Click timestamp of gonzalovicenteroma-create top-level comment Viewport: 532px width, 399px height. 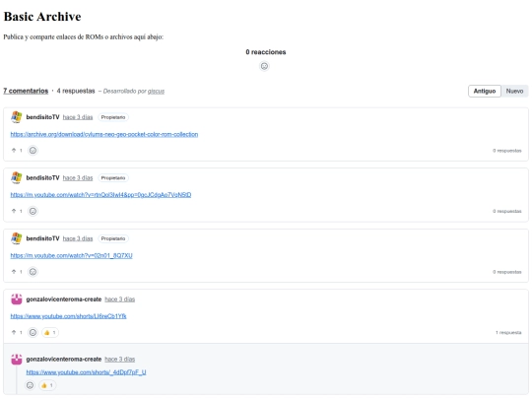point(120,299)
